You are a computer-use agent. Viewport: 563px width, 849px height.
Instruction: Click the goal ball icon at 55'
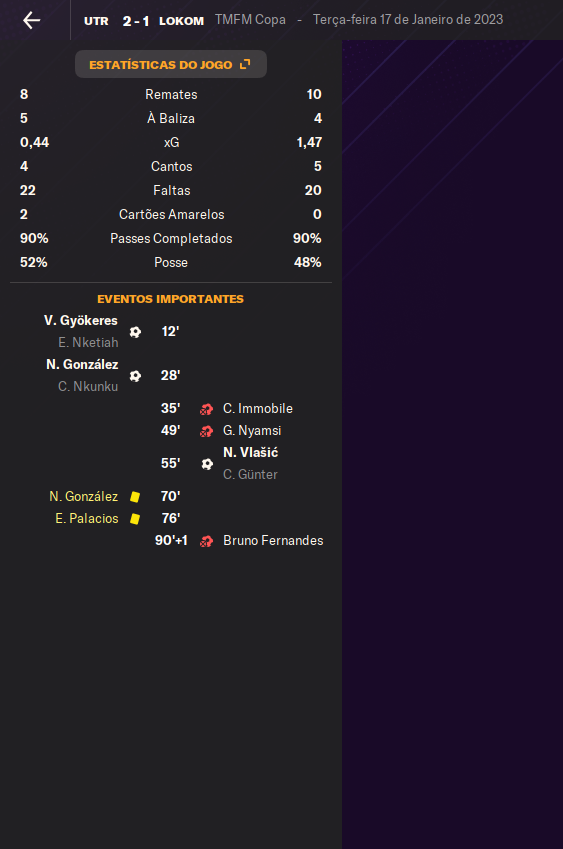[x=207, y=464]
